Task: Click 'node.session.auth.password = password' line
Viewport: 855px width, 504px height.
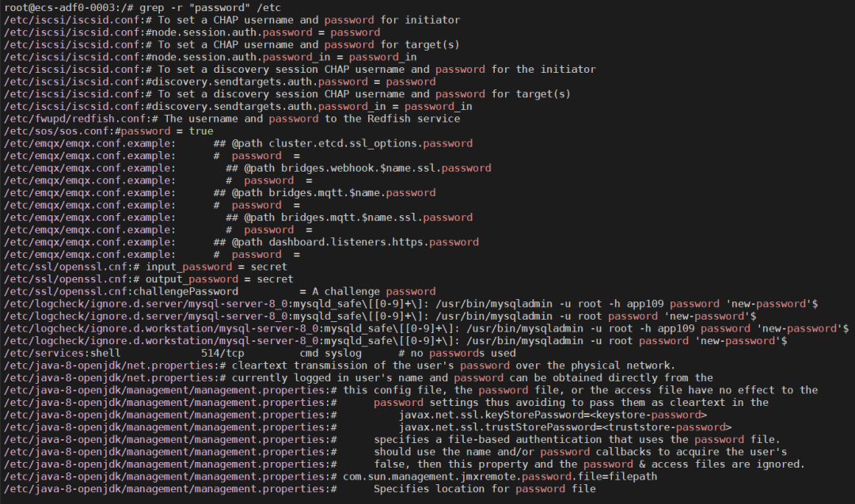Action: tap(192, 32)
